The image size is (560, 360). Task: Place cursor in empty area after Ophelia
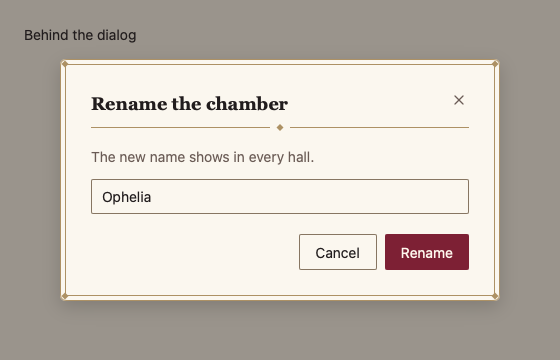pyautogui.click(x=307, y=196)
